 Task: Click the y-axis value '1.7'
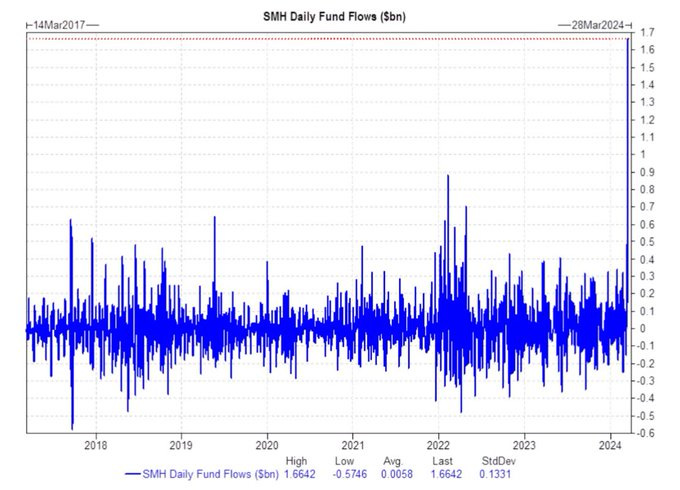coord(647,33)
